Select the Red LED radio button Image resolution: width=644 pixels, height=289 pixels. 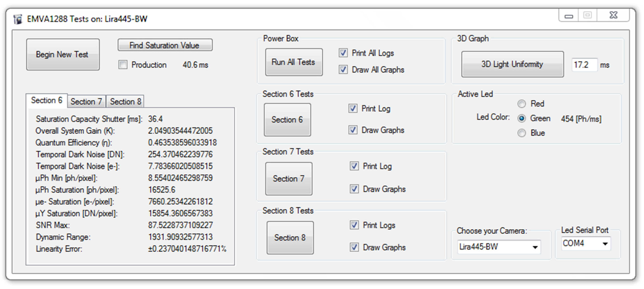pos(521,104)
